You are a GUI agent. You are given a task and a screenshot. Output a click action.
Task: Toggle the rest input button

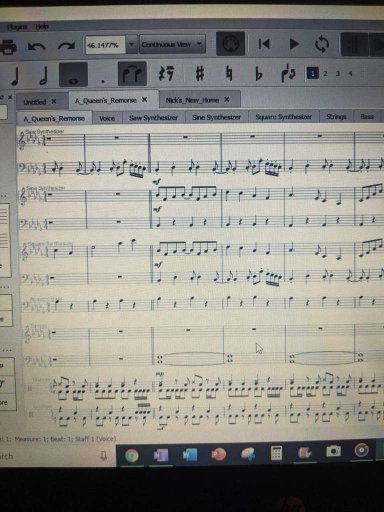[166, 73]
